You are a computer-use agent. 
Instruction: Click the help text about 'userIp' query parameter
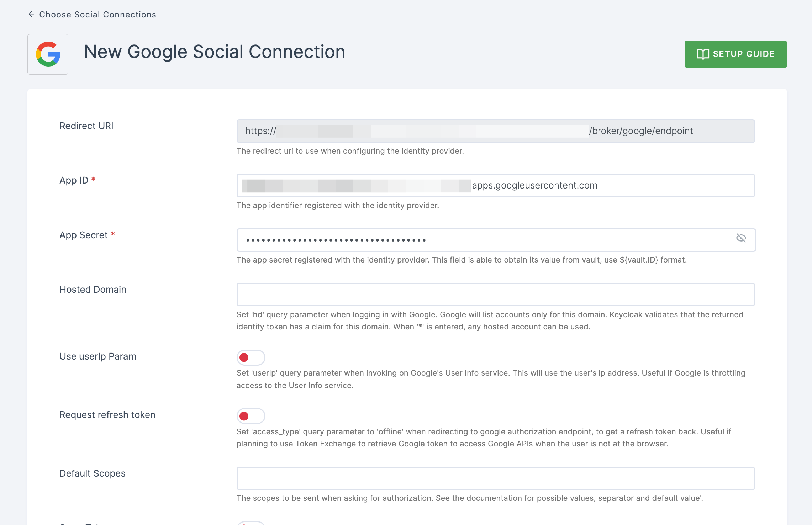491,379
